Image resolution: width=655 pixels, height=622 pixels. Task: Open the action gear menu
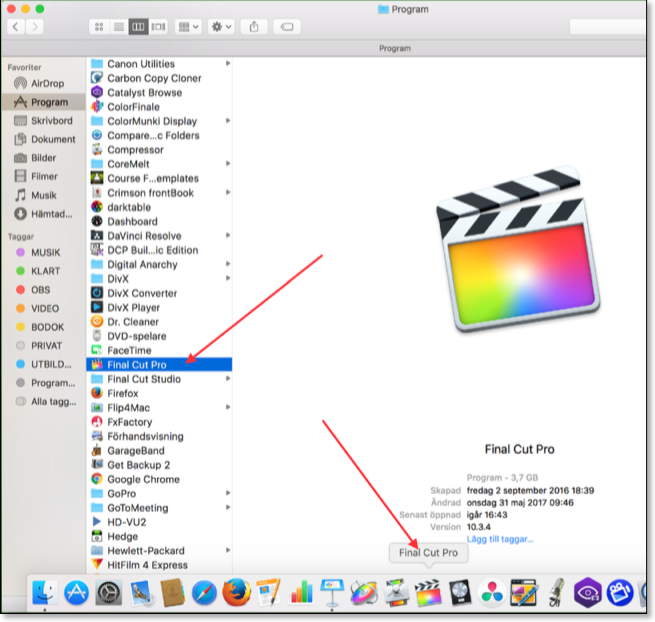pyautogui.click(x=221, y=27)
